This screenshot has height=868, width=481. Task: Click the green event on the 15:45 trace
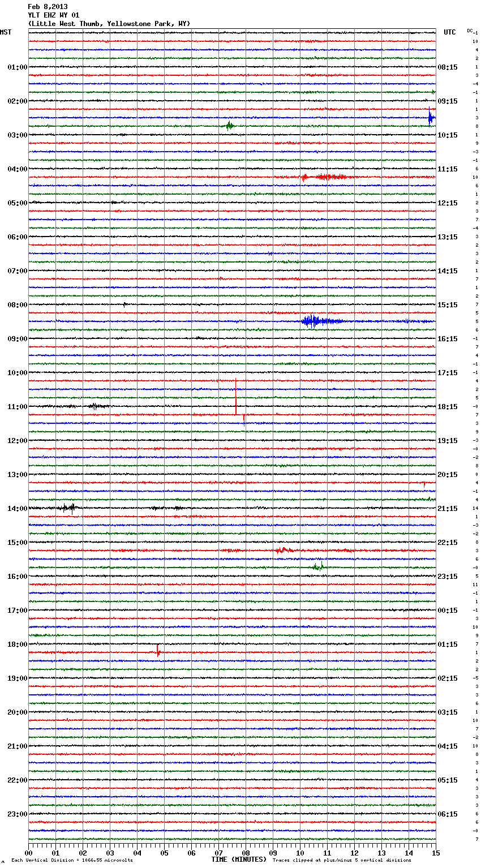coord(319,567)
